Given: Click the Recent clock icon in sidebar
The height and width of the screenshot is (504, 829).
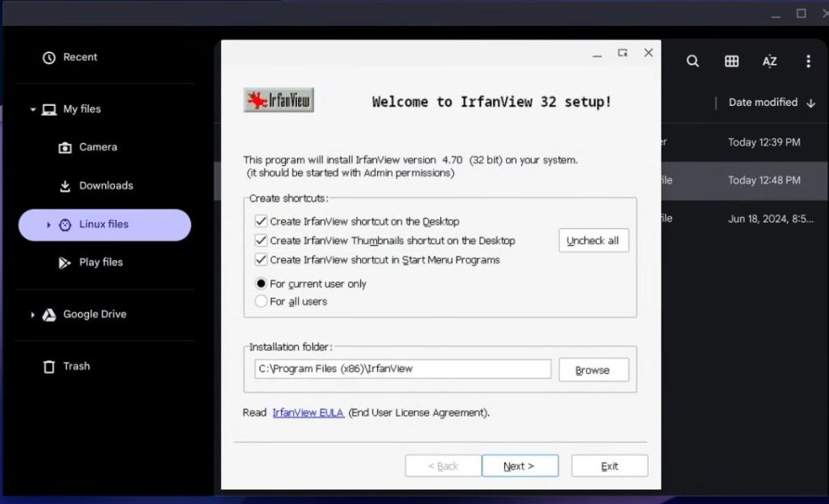Looking at the screenshot, I should (49, 57).
